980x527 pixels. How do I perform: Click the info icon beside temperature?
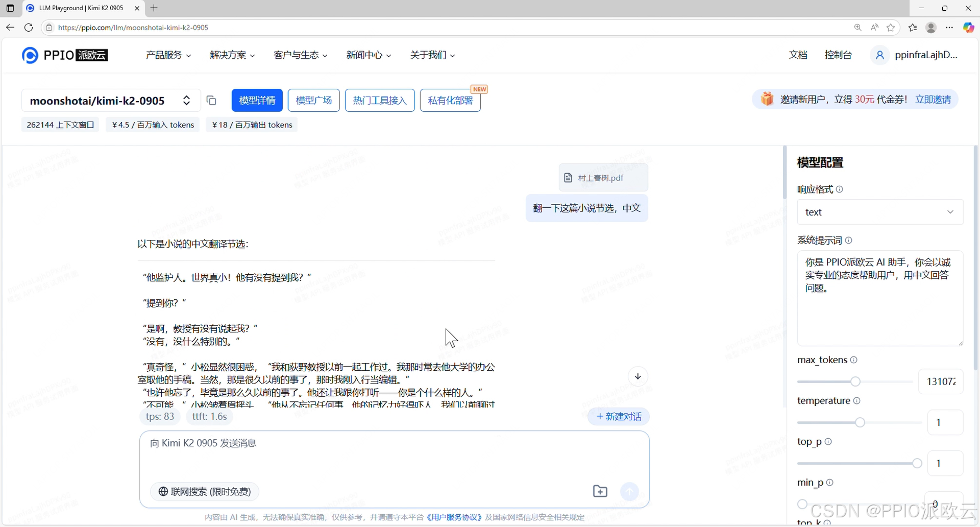pyautogui.click(x=857, y=401)
